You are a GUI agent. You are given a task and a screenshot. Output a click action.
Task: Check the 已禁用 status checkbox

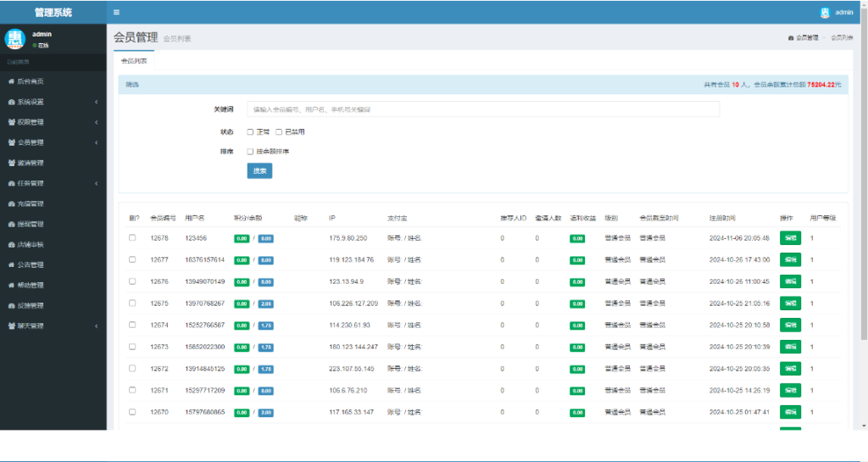[279, 132]
